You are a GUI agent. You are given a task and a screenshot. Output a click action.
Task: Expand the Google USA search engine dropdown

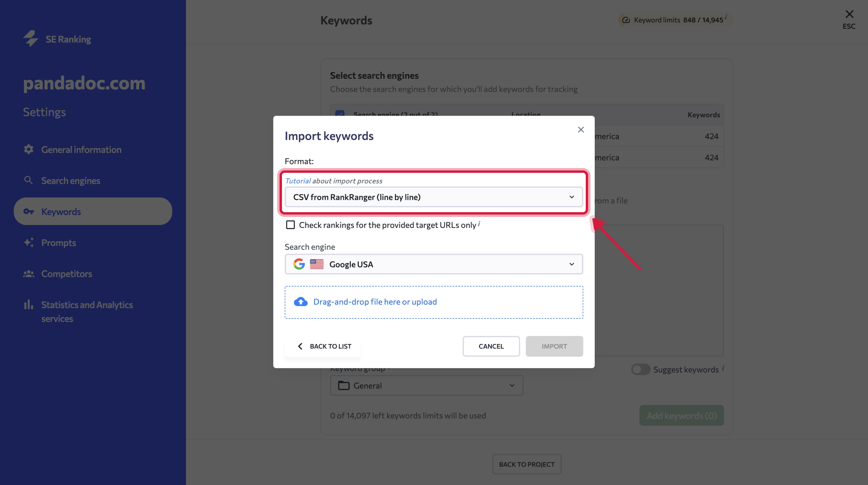(x=434, y=264)
